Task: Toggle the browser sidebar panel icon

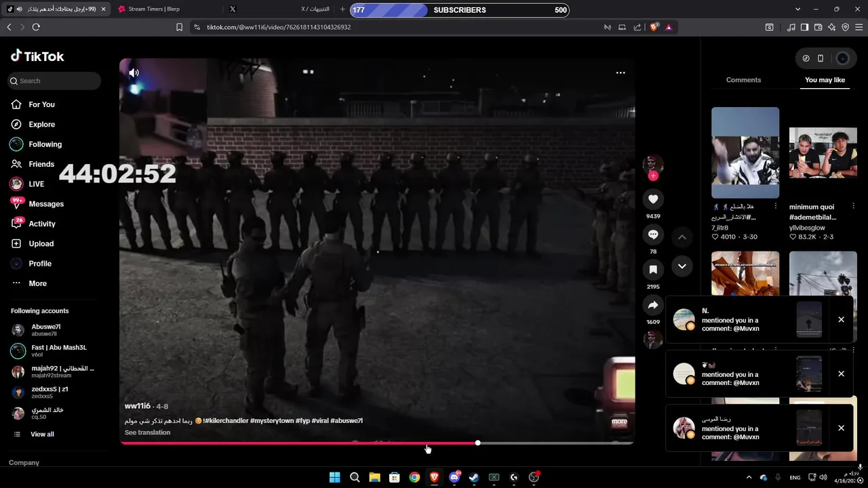Action: point(804,27)
